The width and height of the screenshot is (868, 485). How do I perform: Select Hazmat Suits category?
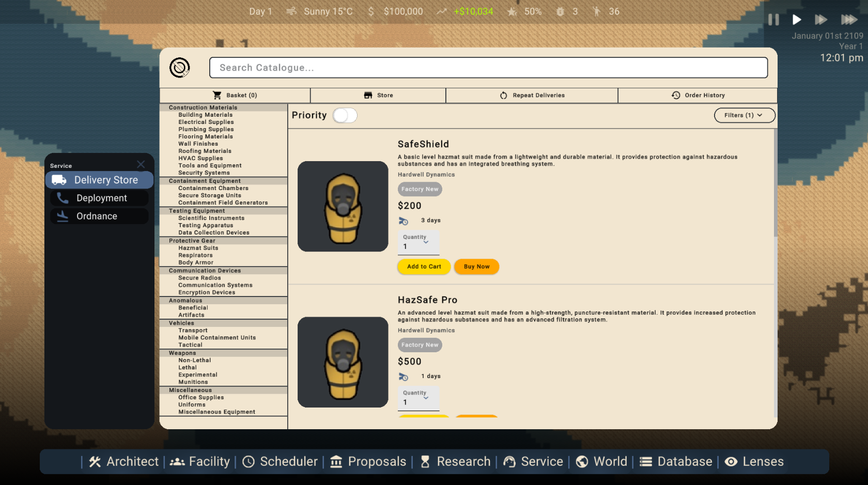coord(198,248)
